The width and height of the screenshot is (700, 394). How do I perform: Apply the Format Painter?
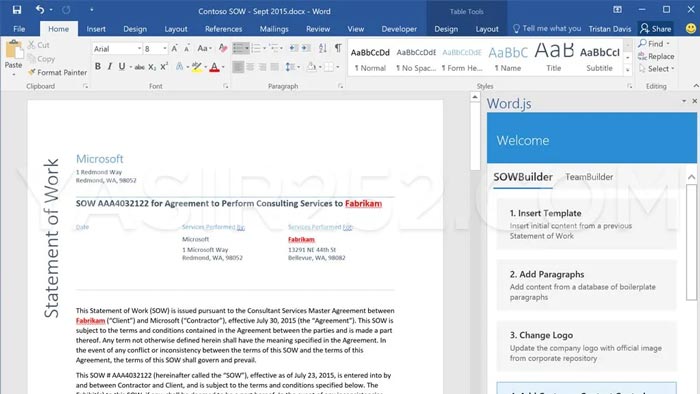point(57,72)
